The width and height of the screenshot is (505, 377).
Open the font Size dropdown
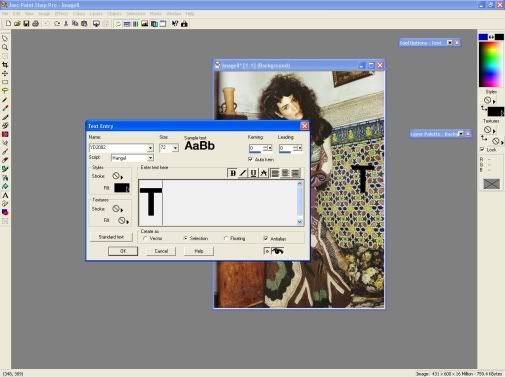coord(175,148)
